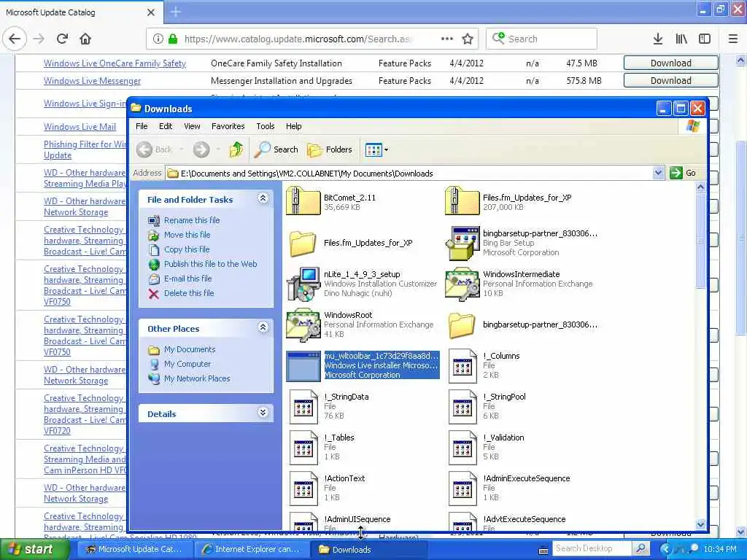Download Windows Live OneCare Family Safety
The width and height of the screenshot is (747, 560).
671,63
